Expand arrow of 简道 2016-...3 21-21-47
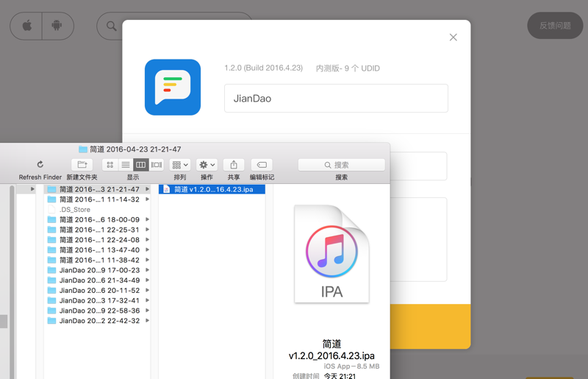588x379 pixels. [148, 189]
